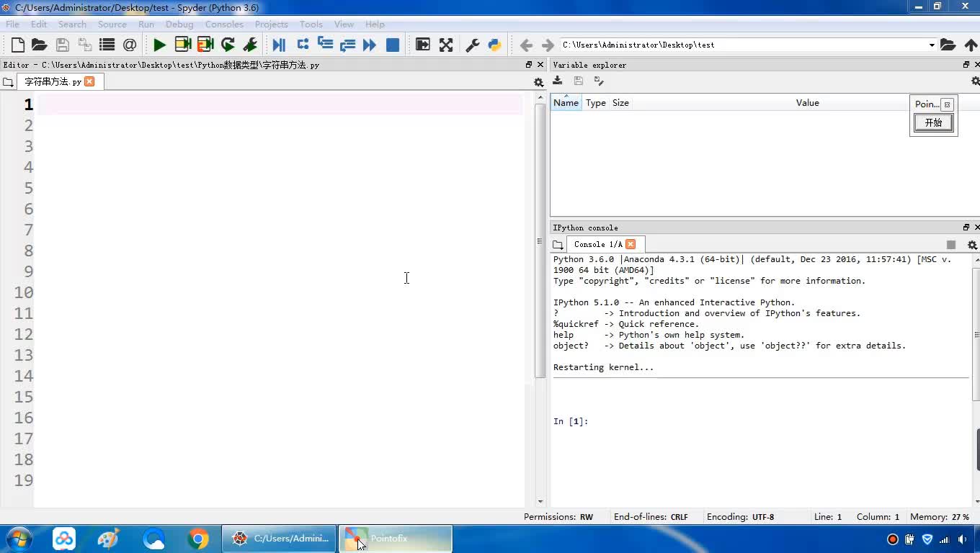The height and width of the screenshot is (553, 980).
Task: Toggle fullscreen mode for the current pane
Action: point(446,45)
